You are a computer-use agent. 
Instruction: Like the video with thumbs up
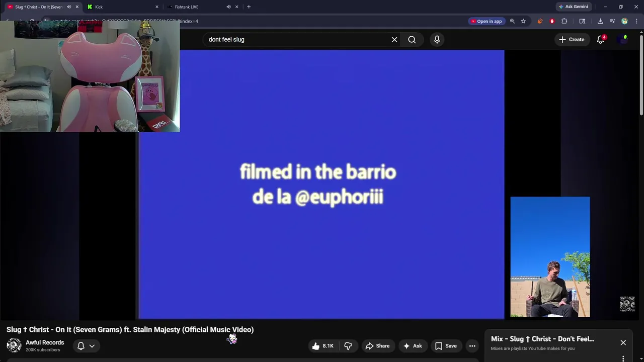coord(323,346)
